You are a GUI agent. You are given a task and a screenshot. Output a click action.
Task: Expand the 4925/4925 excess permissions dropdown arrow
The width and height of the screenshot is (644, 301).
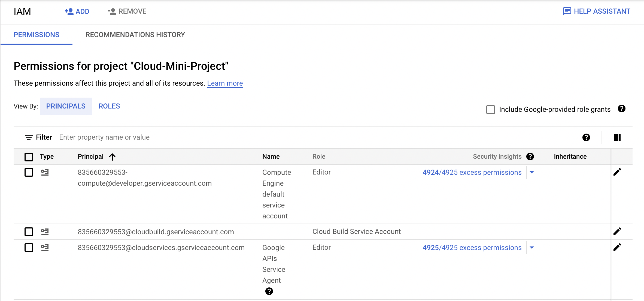(x=531, y=248)
